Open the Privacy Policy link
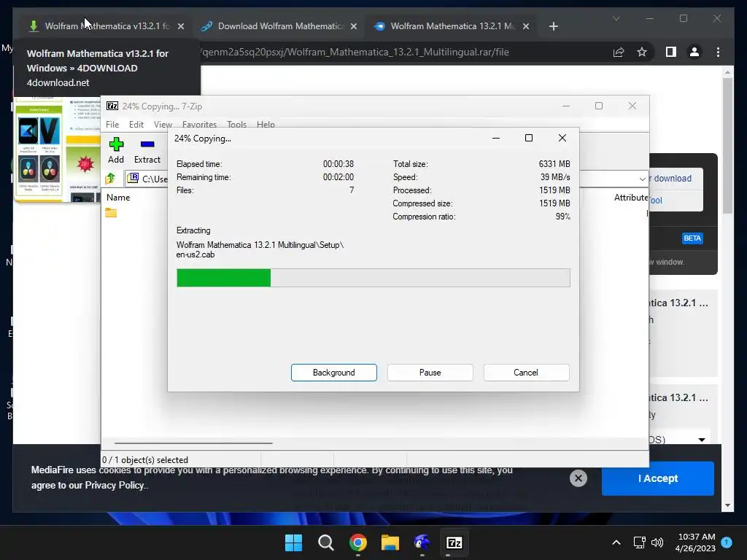The height and width of the screenshot is (560, 747). pyautogui.click(x=115, y=485)
